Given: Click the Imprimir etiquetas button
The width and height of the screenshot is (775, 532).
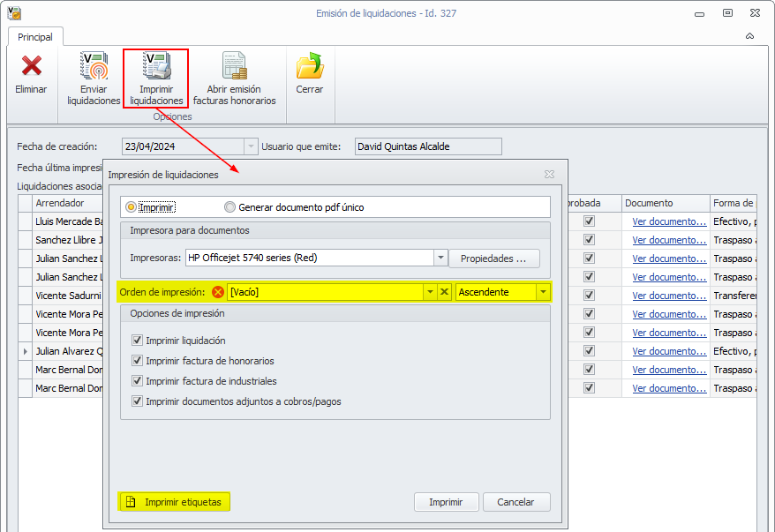Looking at the screenshot, I should 174,502.
